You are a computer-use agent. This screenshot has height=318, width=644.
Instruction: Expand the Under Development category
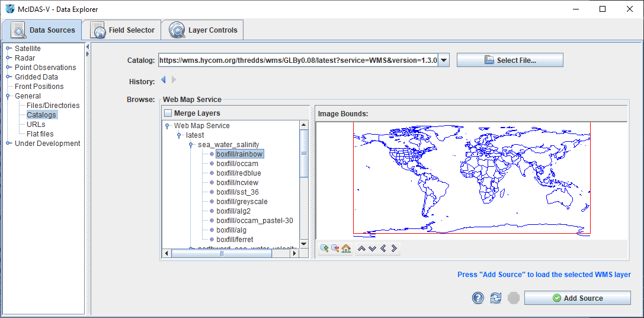(9, 144)
